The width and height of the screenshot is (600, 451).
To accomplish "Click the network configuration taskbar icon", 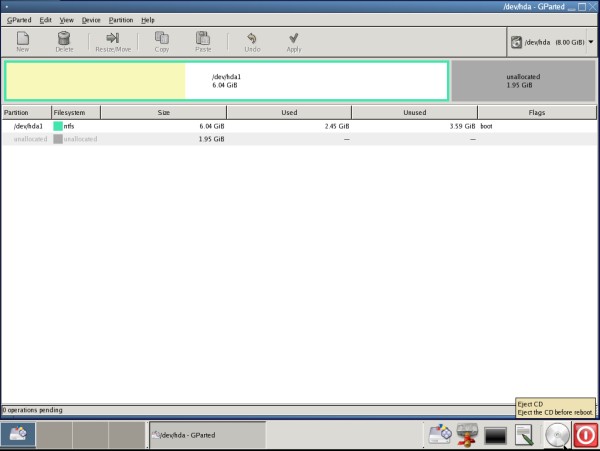I will pyautogui.click(x=467, y=435).
